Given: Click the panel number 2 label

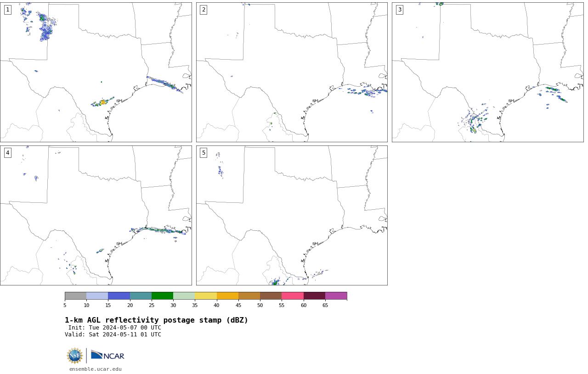Looking at the screenshot, I should 204,10.
